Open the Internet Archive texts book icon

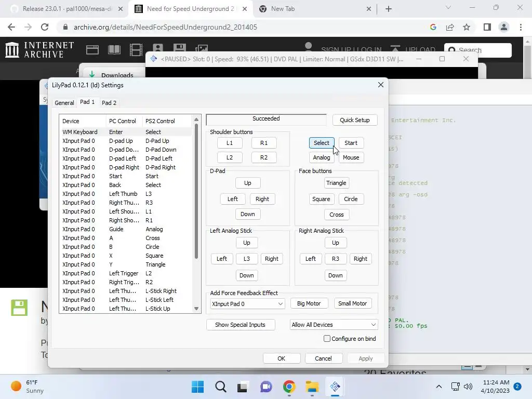(x=114, y=50)
